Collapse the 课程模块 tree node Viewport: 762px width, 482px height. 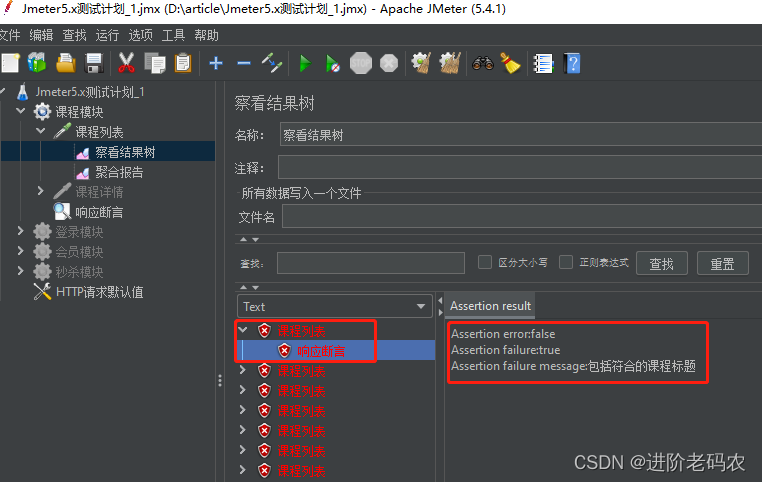tap(20, 111)
